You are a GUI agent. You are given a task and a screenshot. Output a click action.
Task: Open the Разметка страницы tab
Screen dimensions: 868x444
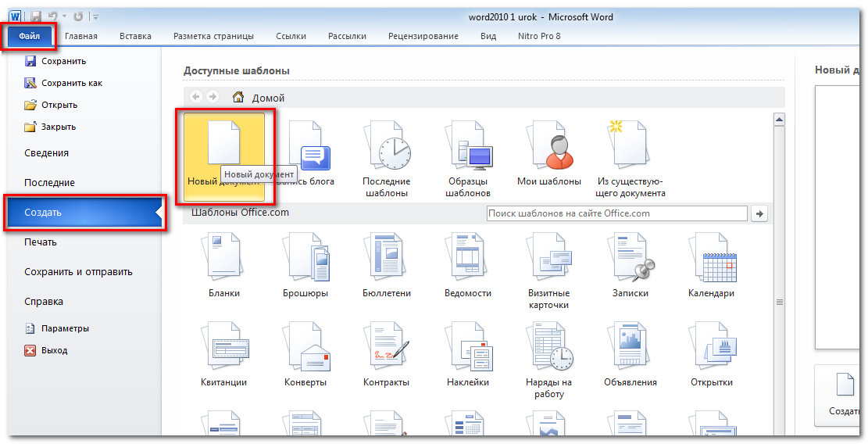coord(213,36)
